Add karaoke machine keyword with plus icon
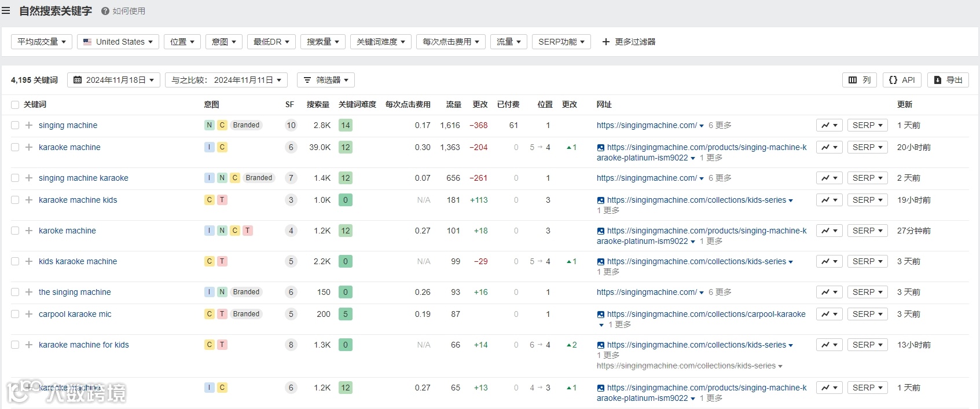 (29, 147)
